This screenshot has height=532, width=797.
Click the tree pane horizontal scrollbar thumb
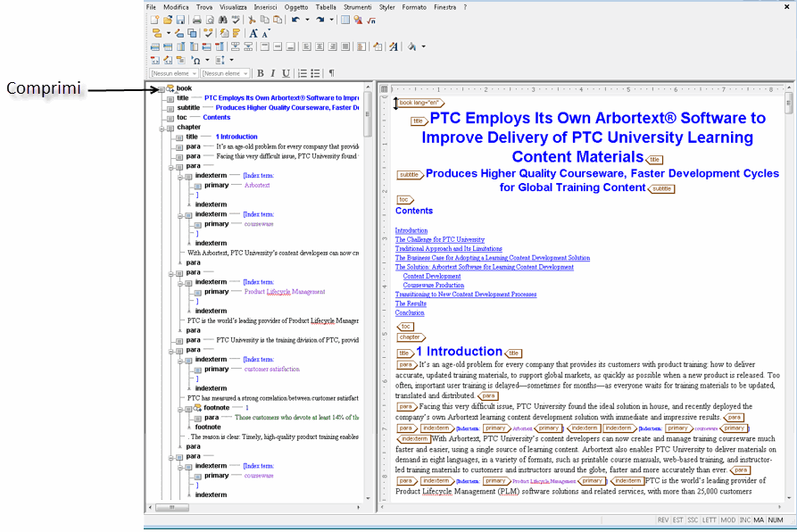(x=171, y=507)
